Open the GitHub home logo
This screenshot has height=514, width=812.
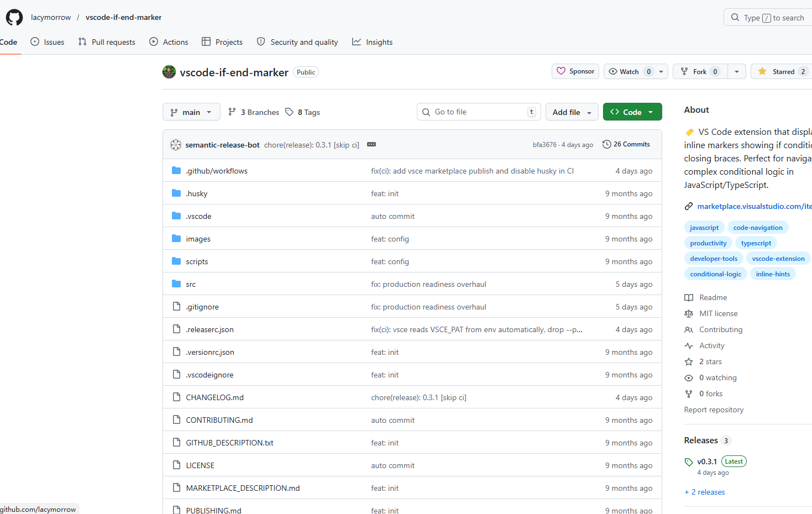click(14, 18)
